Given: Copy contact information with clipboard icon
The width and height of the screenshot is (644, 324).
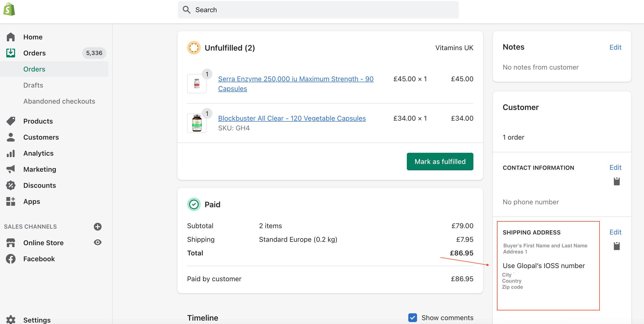Looking at the screenshot, I should pyautogui.click(x=617, y=181).
